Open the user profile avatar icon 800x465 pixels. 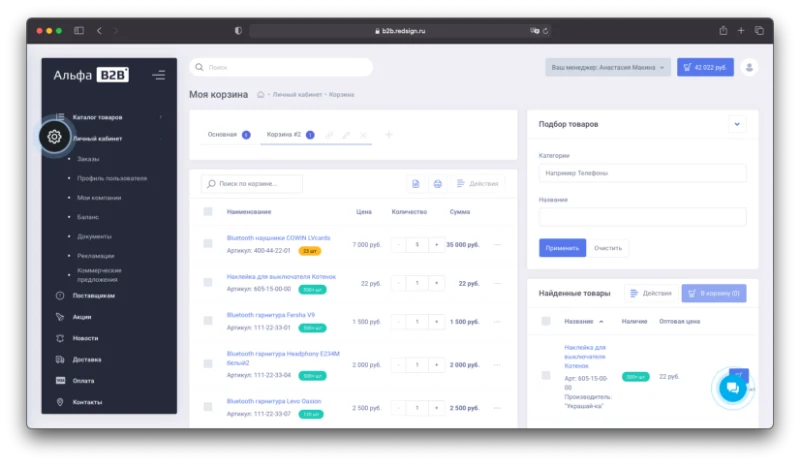pyautogui.click(x=749, y=67)
